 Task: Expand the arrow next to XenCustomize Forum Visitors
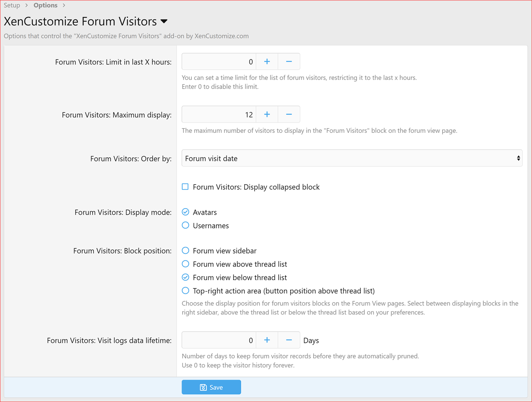163,21
